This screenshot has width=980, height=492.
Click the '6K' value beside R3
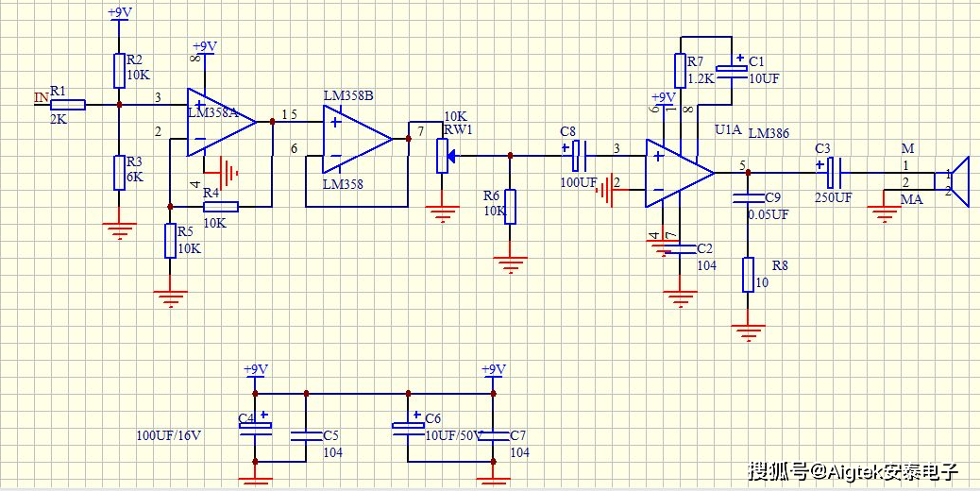pos(135,177)
